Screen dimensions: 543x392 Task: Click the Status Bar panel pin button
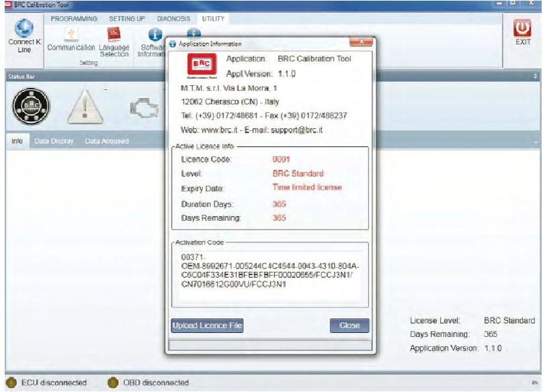point(536,77)
